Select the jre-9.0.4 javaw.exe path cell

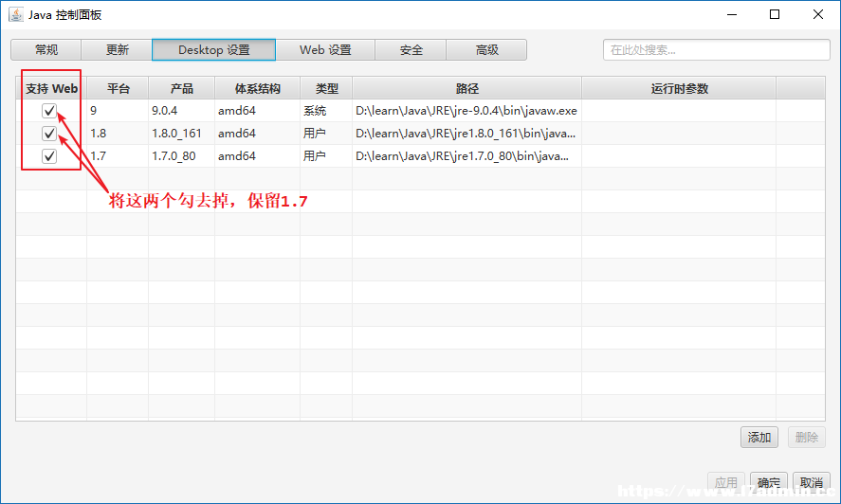tap(467, 111)
